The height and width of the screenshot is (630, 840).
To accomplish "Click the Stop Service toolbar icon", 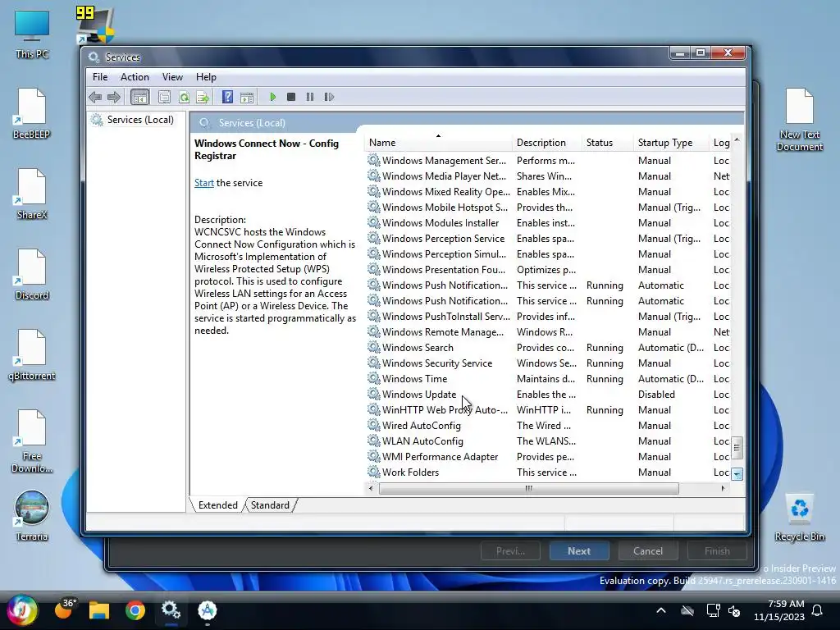I will [x=291, y=97].
